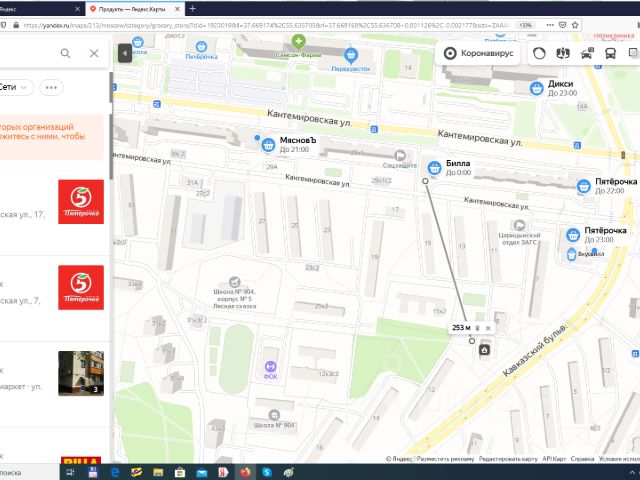640x480 pixels.
Task: Click the floppy disk taskbar icon
Action: [x=93, y=473]
